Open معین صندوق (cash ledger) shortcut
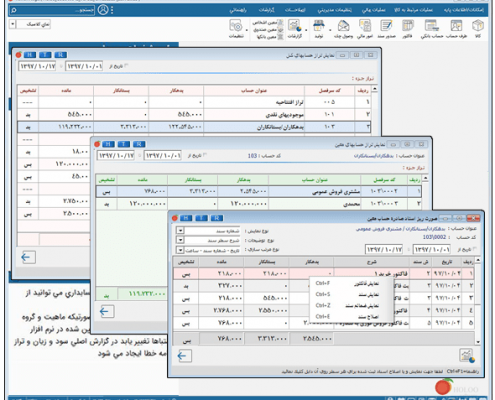The height and width of the screenshot is (400, 495). [x=267, y=30]
